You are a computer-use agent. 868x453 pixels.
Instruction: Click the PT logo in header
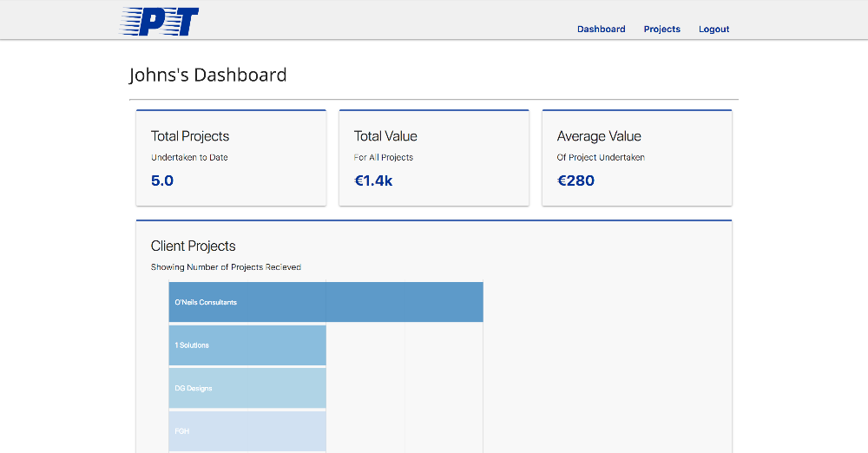(159, 22)
